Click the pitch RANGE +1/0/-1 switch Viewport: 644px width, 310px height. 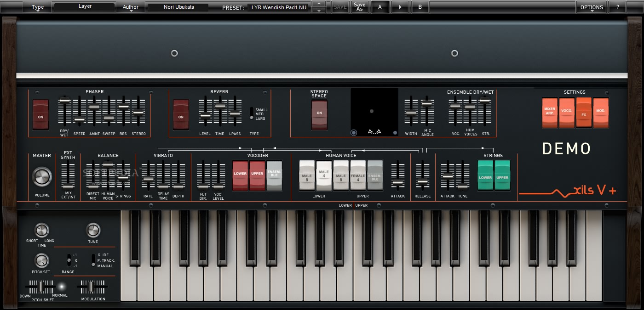69,260
